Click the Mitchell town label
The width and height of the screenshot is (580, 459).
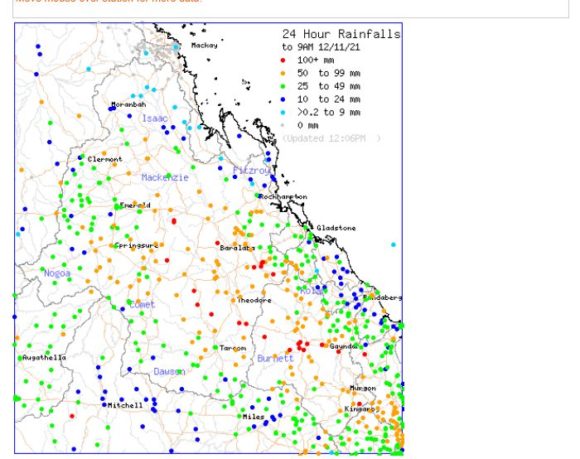(125, 405)
